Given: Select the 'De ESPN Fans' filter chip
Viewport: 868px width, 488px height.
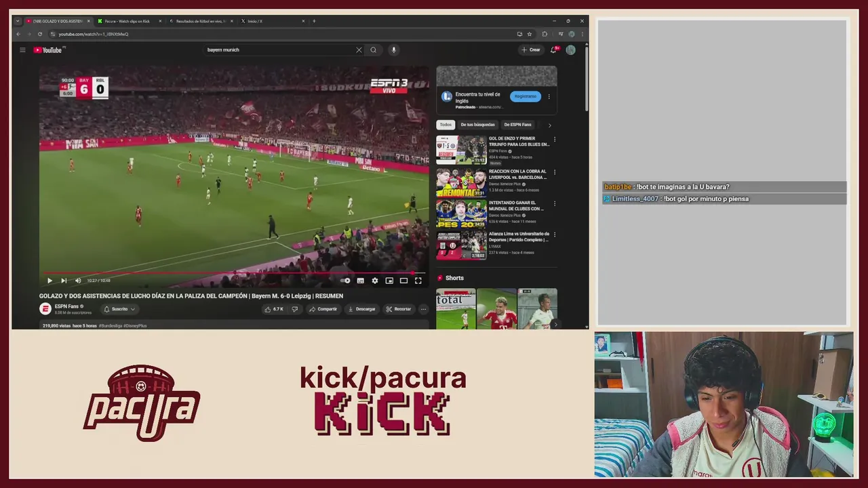Looking at the screenshot, I should 517,125.
